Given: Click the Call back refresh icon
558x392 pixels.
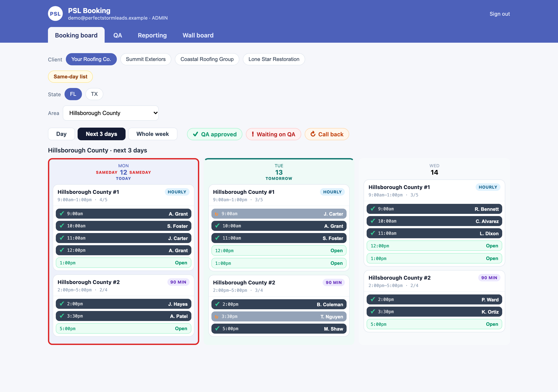Looking at the screenshot, I should 313,134.
